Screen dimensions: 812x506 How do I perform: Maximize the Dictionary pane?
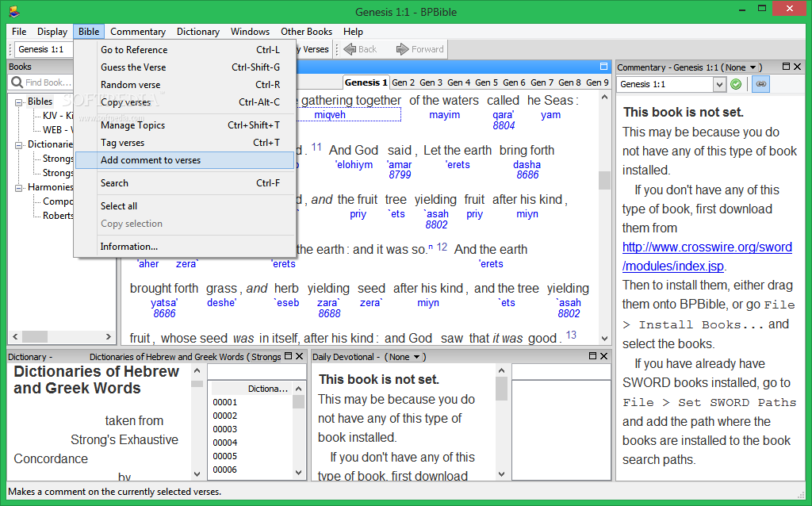289,356
